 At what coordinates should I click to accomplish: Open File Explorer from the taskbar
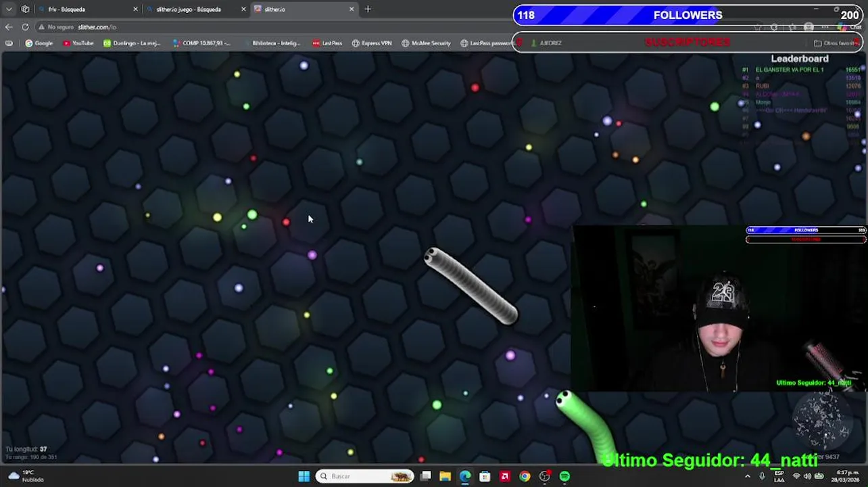click(445, 476)
